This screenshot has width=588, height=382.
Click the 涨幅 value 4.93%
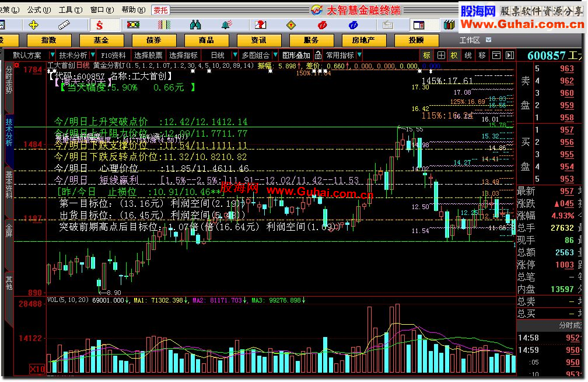tap(562, 216)
